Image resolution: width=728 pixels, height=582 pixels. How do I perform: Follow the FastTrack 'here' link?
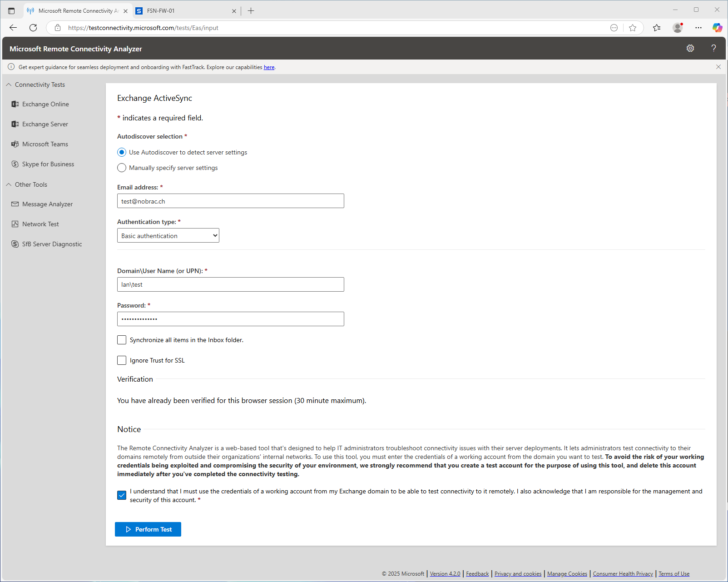click(x=269, y=67)
